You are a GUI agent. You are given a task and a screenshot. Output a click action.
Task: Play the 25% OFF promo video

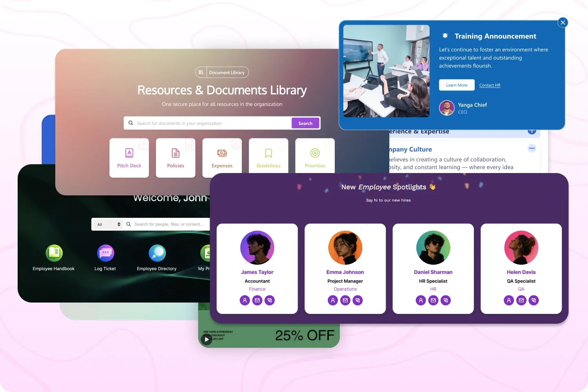(207, 339)
